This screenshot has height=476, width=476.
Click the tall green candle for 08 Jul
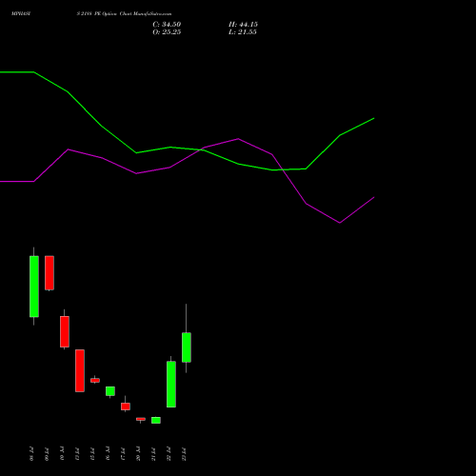pyautogui.click(x=34, y=287)
